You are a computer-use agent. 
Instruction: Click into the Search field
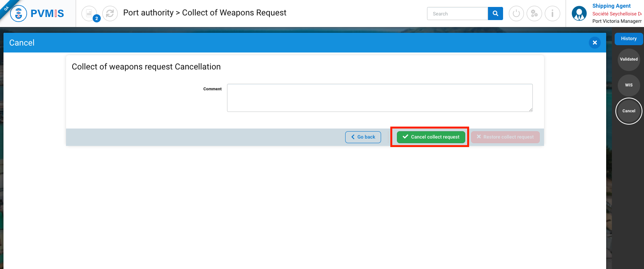pos(458,14)
